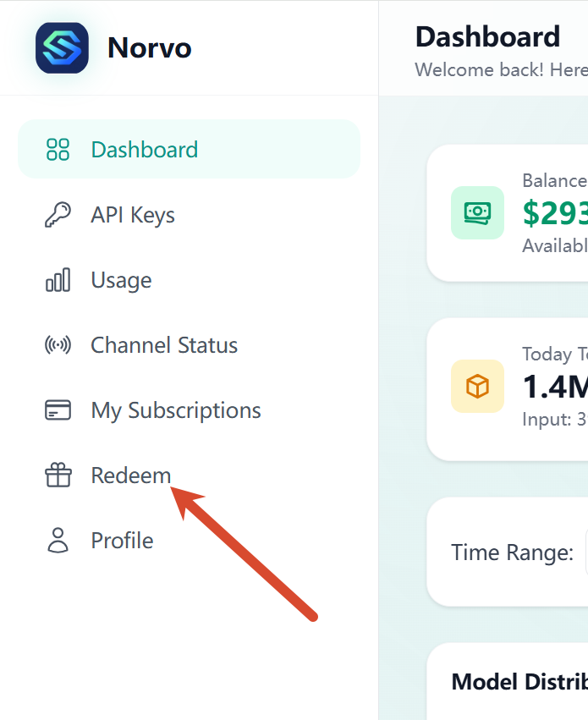Open the Usage menu item
588x720 pixels.
(x=190, y=280)
